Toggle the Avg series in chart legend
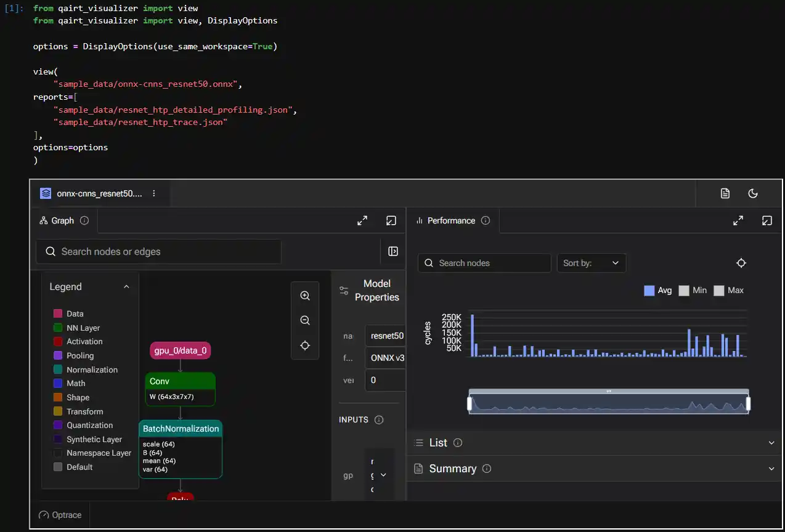785x532 pixels. (x=658, y=291)
